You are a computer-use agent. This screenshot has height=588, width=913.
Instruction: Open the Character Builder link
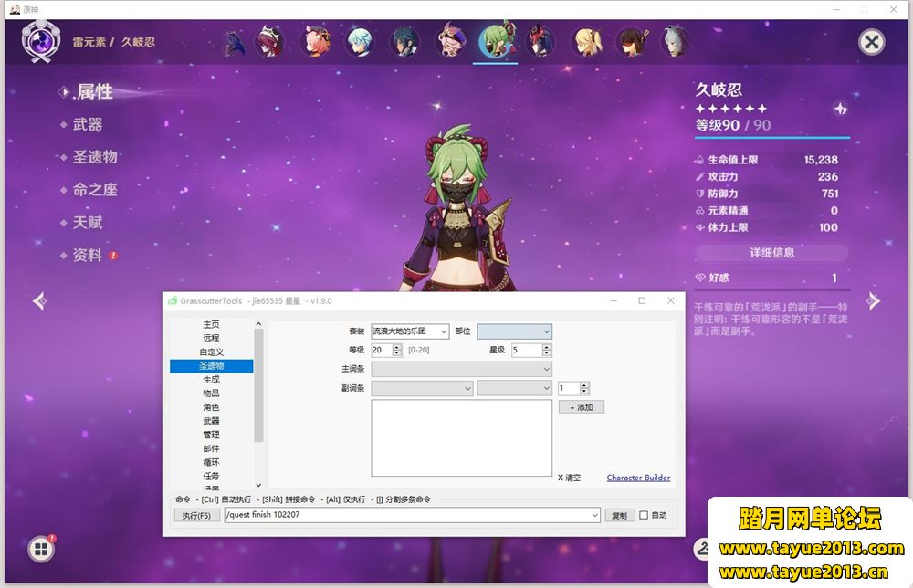638,478
